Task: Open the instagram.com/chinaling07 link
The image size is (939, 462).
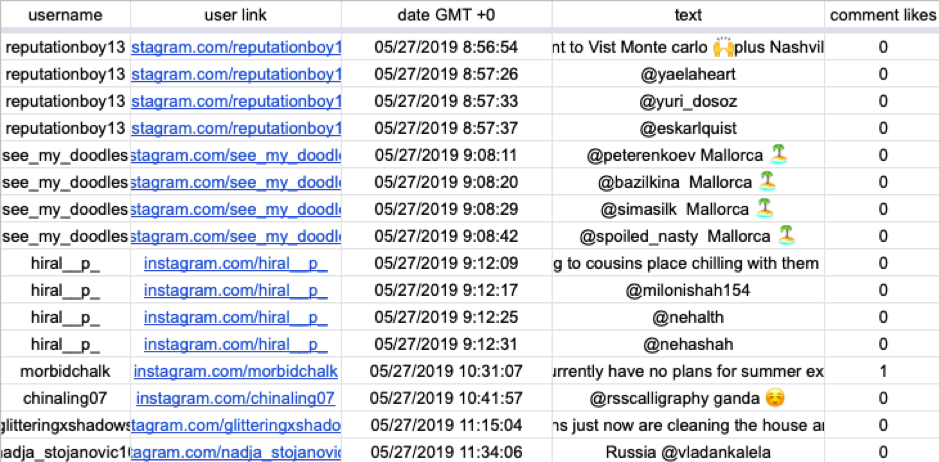Action: coord(236,398)
